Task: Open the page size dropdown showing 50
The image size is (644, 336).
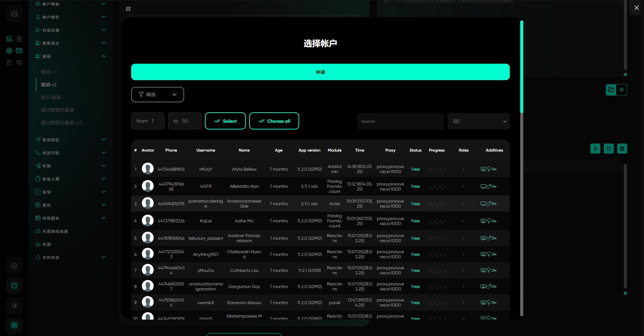Action: (478, 121)
